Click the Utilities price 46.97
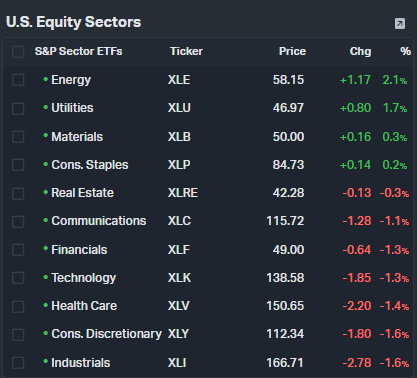Viewport: 417px width, 378px height. pyautogui.click(x=288, y=108)
